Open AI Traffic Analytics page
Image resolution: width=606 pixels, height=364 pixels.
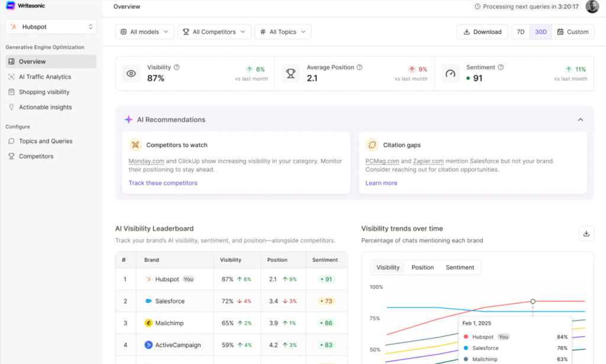pos(51,76)
